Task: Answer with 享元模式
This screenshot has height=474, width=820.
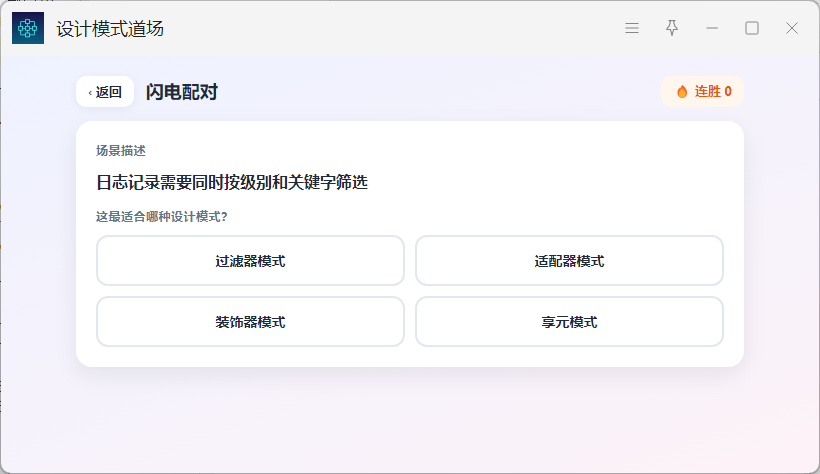Action: click(x=570, y=322)
